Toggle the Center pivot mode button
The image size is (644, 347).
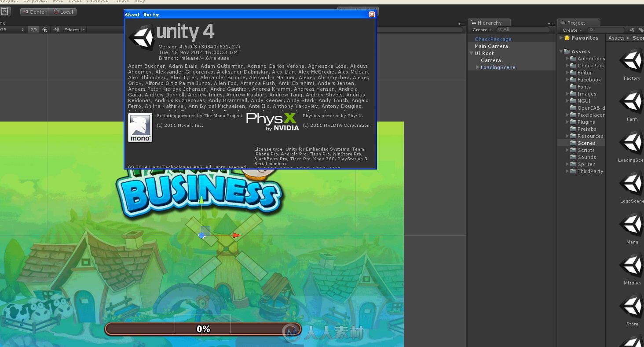coord(35,12)
